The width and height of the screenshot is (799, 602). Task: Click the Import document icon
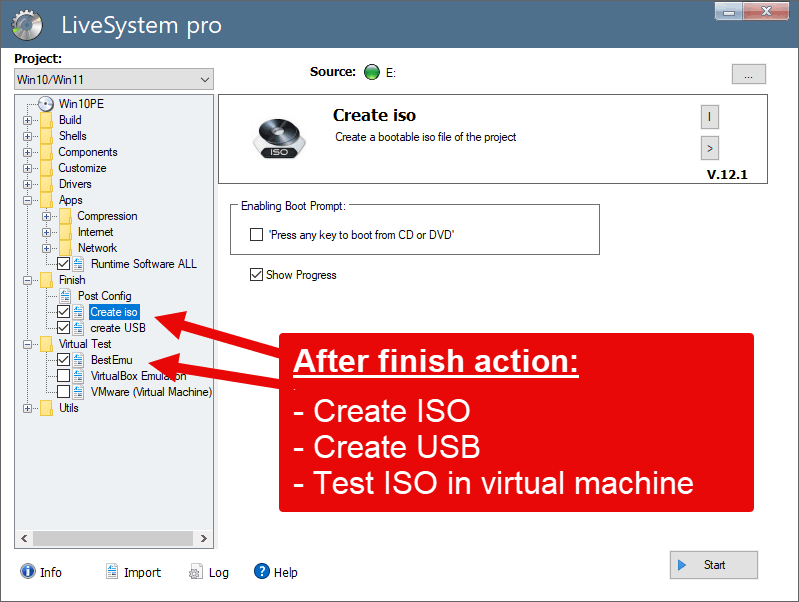pyautogui.click(x=113, y=572)
